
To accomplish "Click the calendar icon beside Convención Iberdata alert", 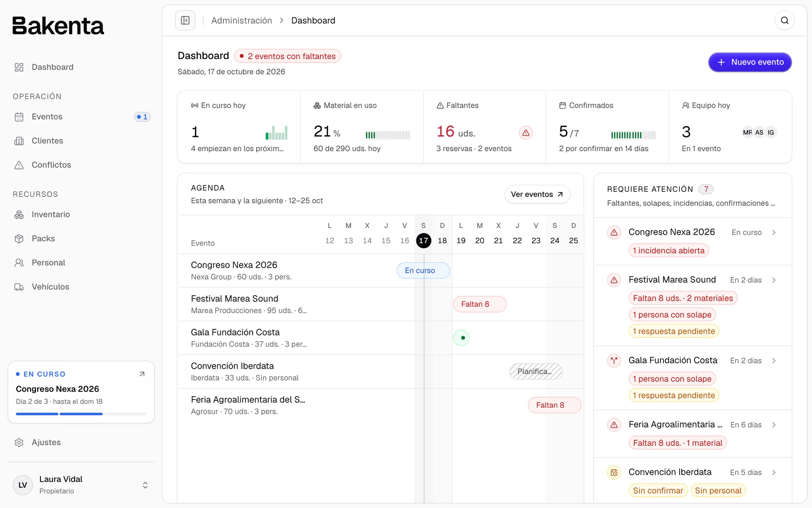I will pyautogui.click(x=614, y=473).
